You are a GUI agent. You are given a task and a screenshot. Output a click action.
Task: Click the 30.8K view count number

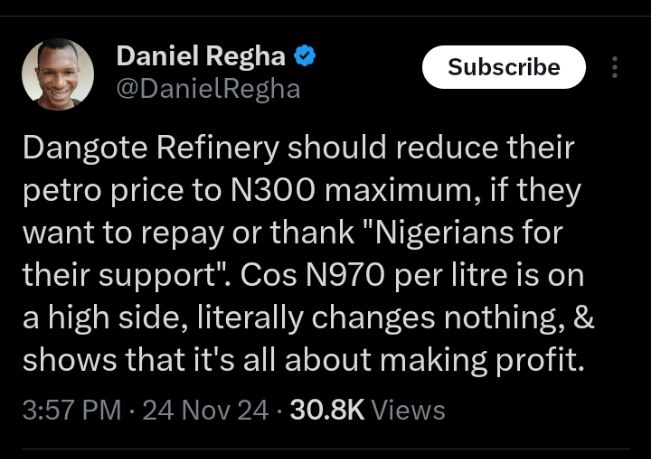point(327,410)
